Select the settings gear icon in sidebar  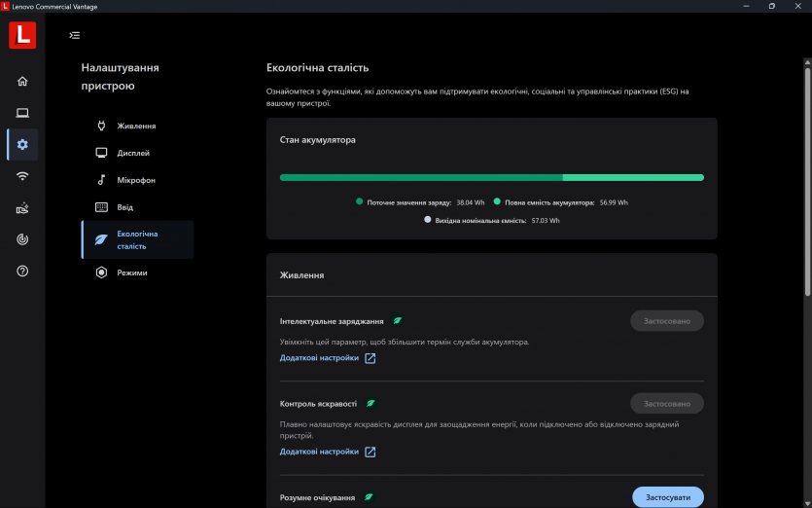pyautogui.click(x=22, y=145)
